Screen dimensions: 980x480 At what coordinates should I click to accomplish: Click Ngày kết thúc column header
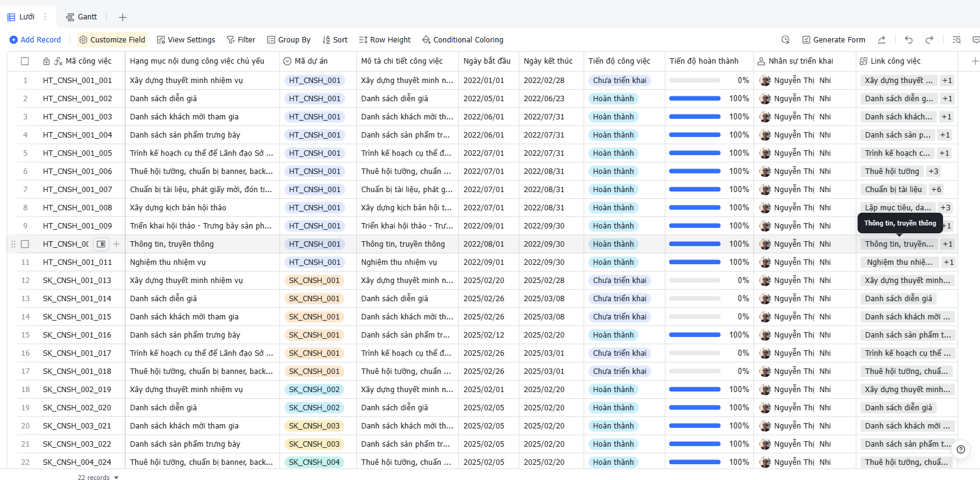[x=551, y=61]
